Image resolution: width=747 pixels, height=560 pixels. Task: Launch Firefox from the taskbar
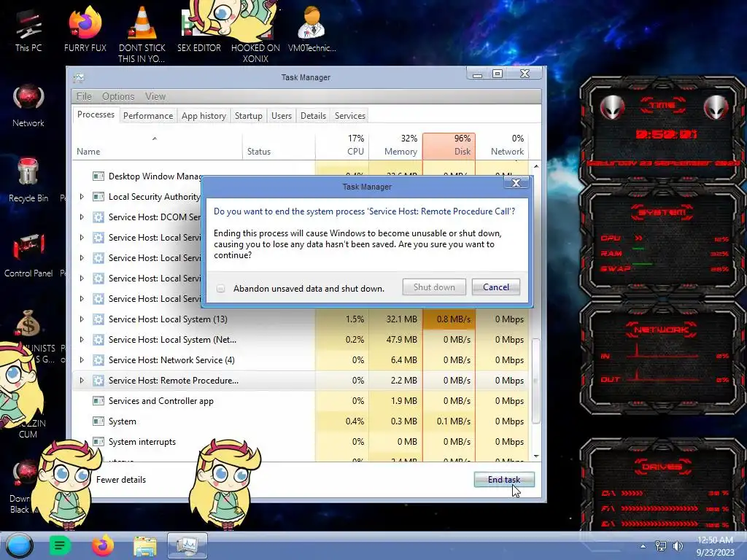click(102, 545)
